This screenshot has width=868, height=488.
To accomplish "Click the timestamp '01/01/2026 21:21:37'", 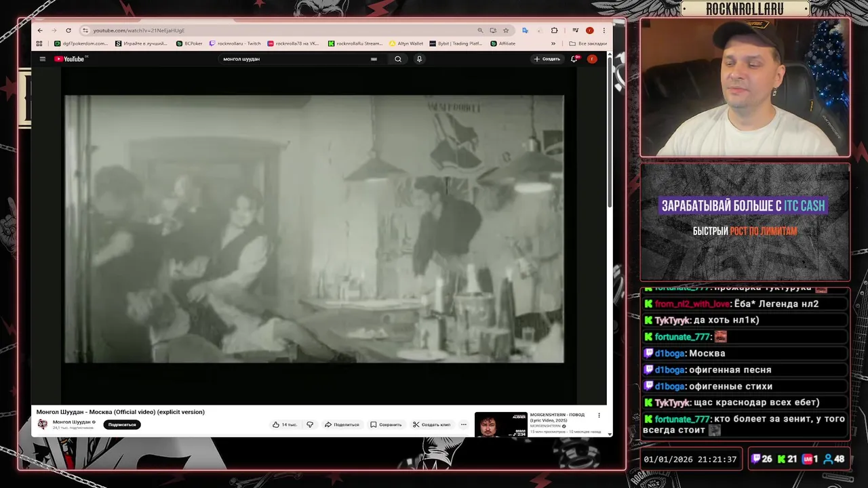I will [690, 459].
